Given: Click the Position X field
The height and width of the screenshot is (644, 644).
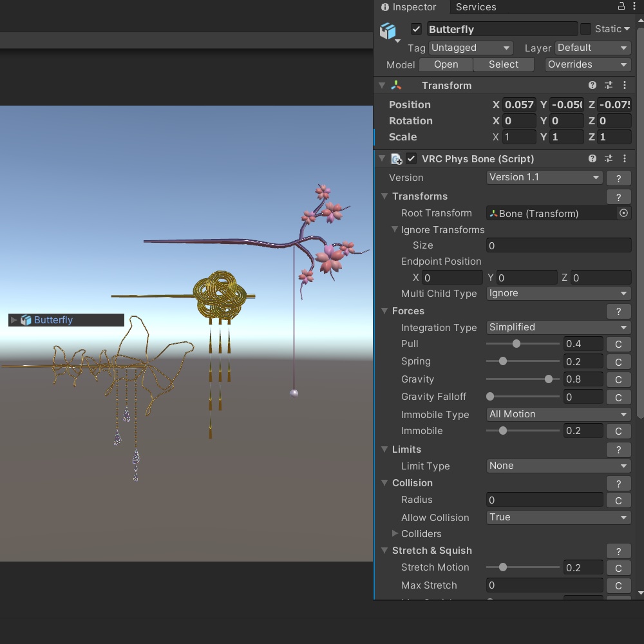Looking at the screenshot, I should pos(519,105).
